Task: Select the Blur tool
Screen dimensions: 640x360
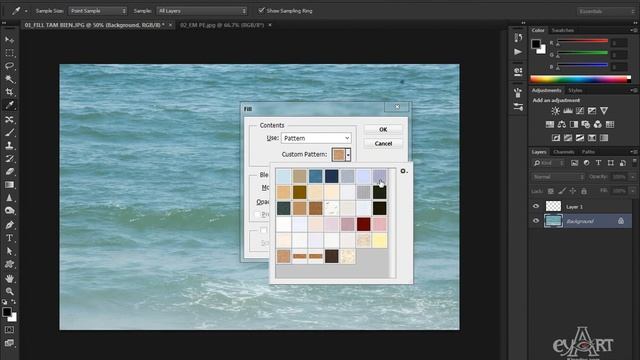Action: click(9, 198)
